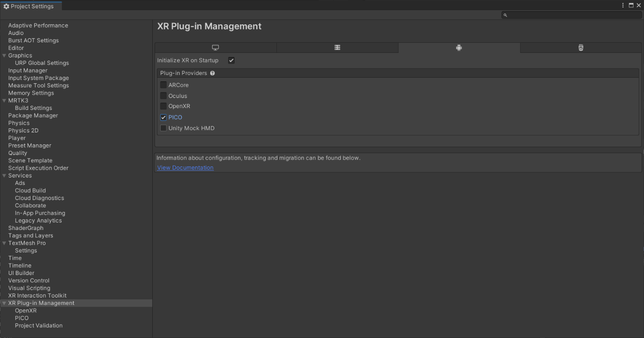
Task: Open the View Documentation link
Action: click(x=185, y=168)
